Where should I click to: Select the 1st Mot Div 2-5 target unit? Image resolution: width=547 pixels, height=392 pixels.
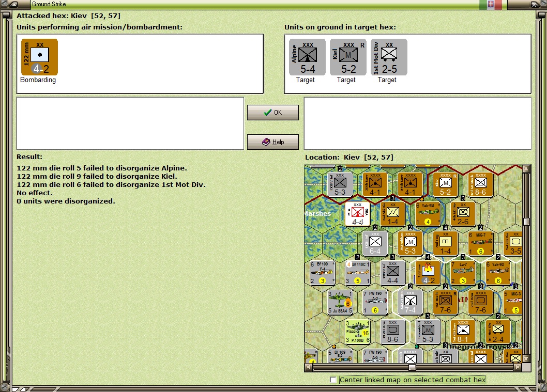coord(389,57)
